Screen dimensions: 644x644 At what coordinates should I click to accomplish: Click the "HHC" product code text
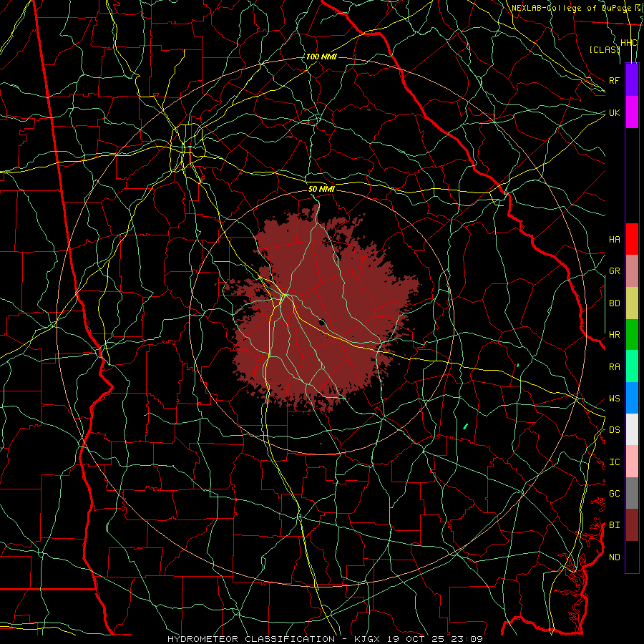pos(628,43)
